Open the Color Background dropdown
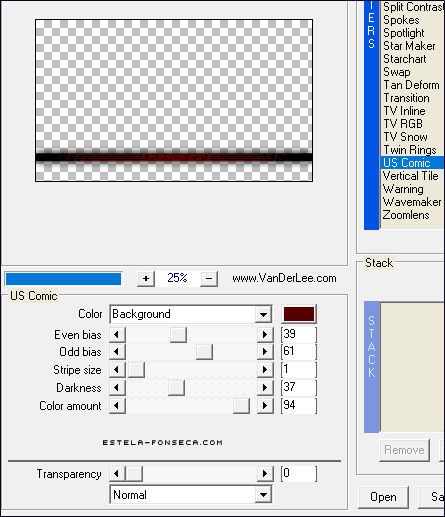 click(x=263, y=314)
